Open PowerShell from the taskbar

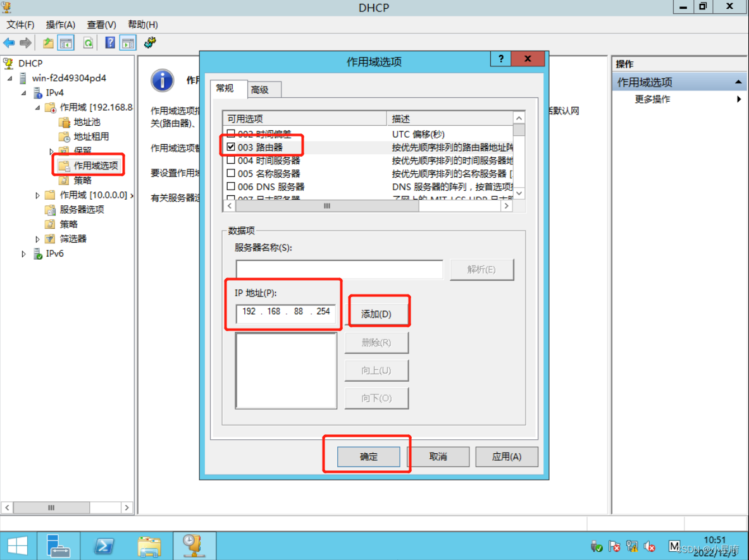click(x=104, y=545)
